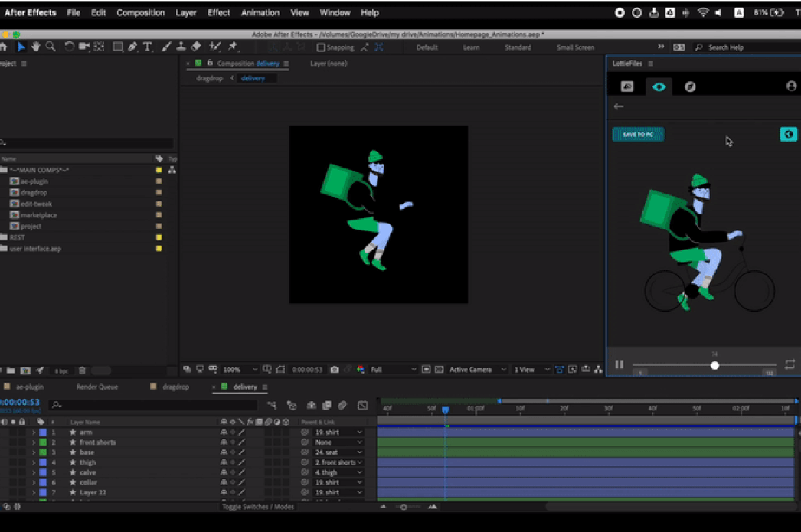Toggle loop in LottieFiles player

coord(790,364)
